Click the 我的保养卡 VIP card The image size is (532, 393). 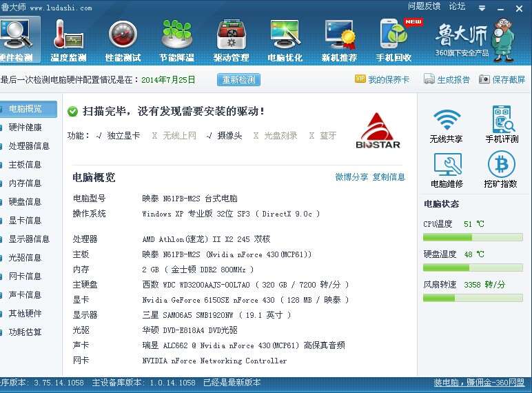382,79
